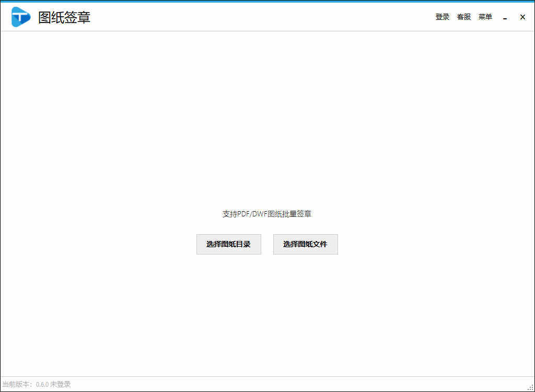Click the 选择图纸目录 button

click(228, 244)
